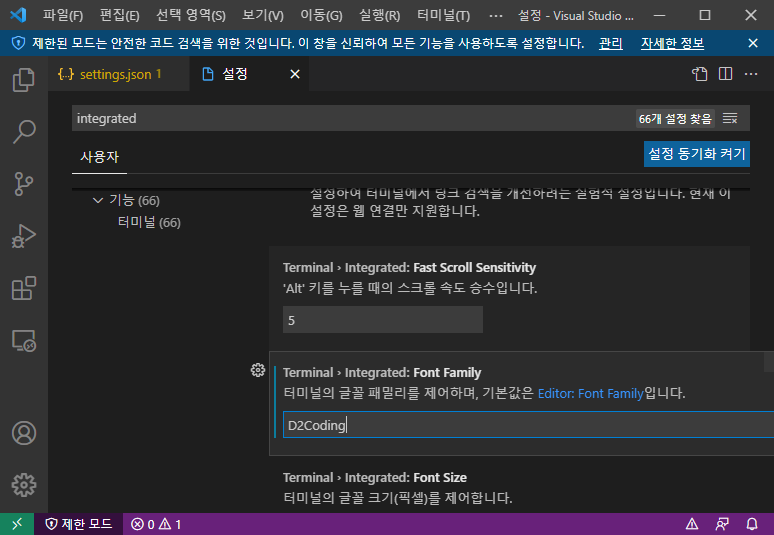
Task: Click the Fast Scroll Sensitivity setting title
Action: (x=409, y=268)
